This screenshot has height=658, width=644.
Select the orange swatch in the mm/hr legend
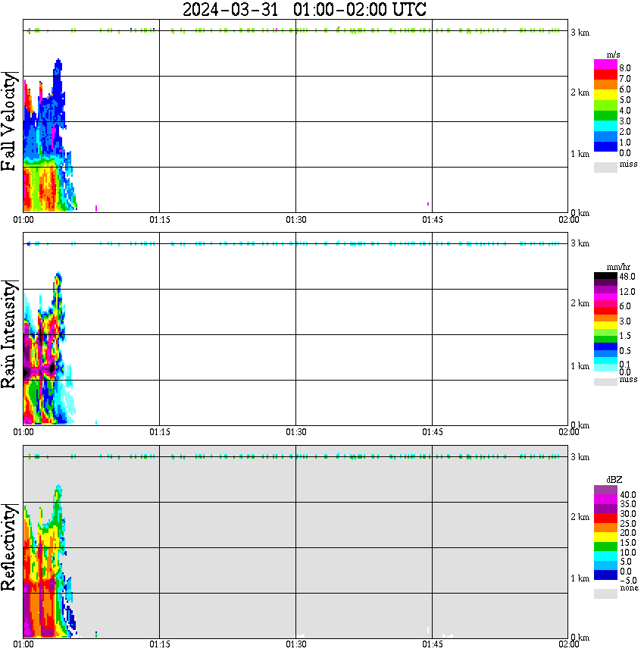pyautogui.click(x=605, y=318)
